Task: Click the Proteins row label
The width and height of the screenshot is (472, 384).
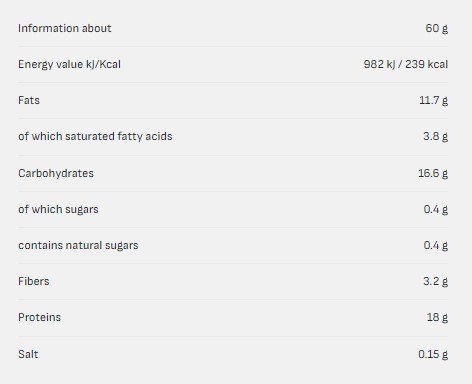Action: (40, 317)
